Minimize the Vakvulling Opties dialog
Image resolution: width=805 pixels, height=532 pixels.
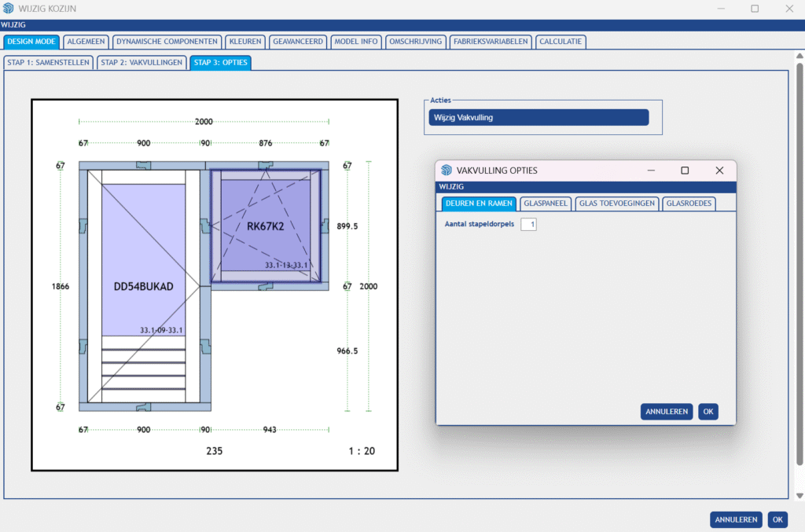[651, 171]
